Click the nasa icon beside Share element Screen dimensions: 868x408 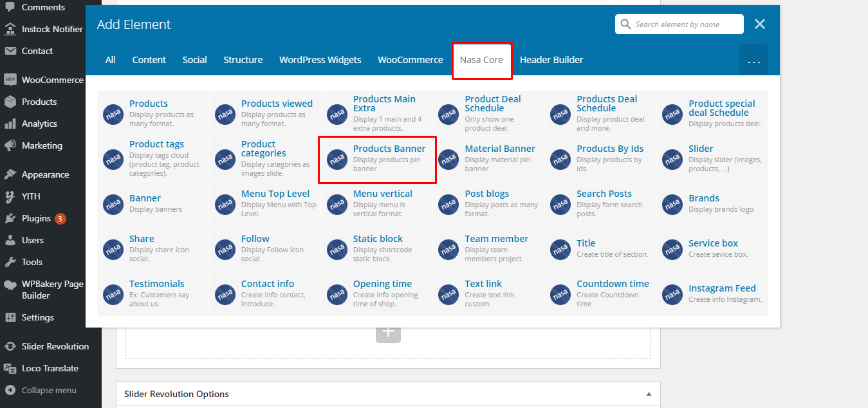[113, 250]
